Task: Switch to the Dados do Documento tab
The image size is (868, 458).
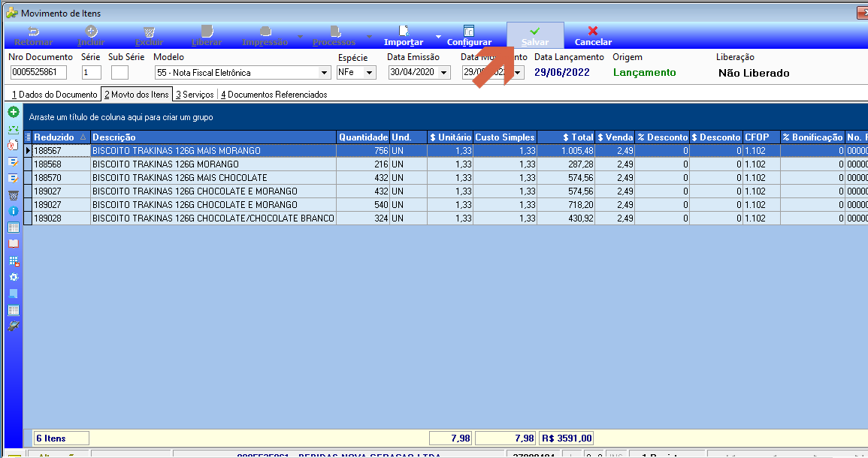Action: tap(54, 95)
